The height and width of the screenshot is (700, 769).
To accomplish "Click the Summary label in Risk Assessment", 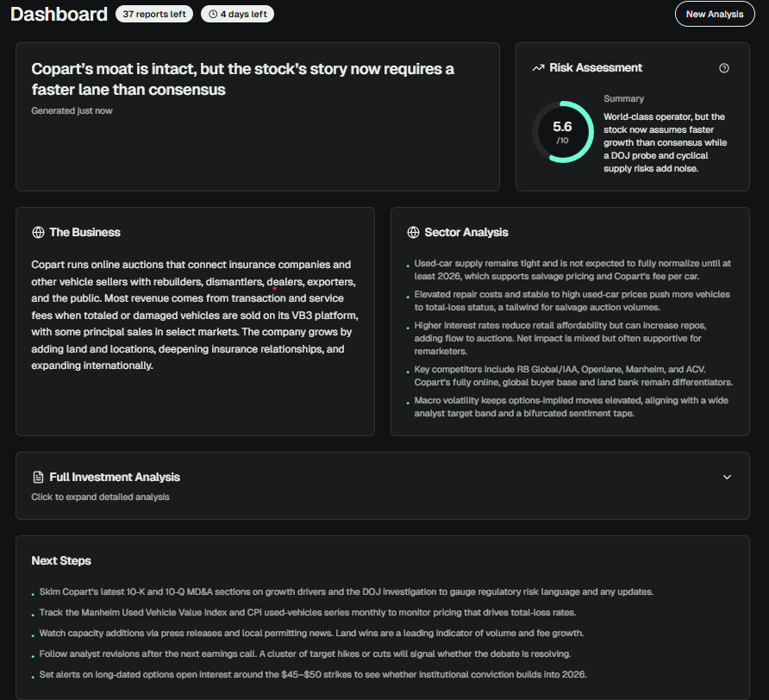I will 624,98.
